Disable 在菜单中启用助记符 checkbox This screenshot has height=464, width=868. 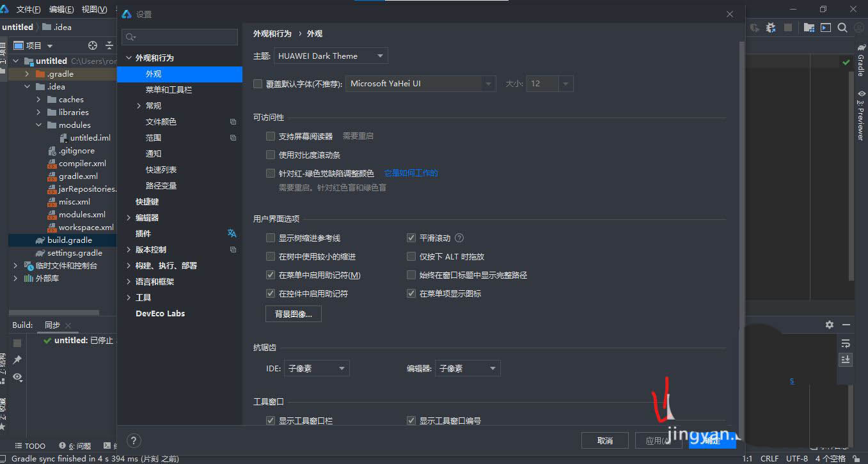(x=271, y=275)
